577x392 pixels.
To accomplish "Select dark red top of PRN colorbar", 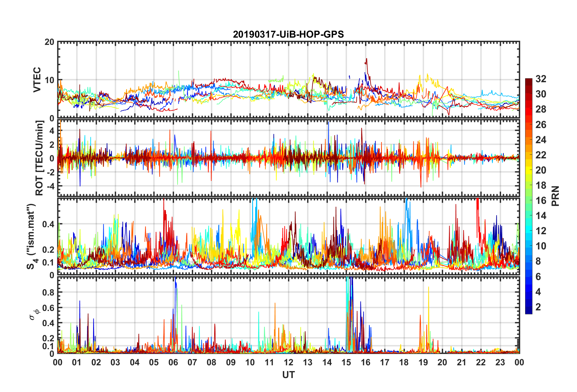I will (528, 80).
